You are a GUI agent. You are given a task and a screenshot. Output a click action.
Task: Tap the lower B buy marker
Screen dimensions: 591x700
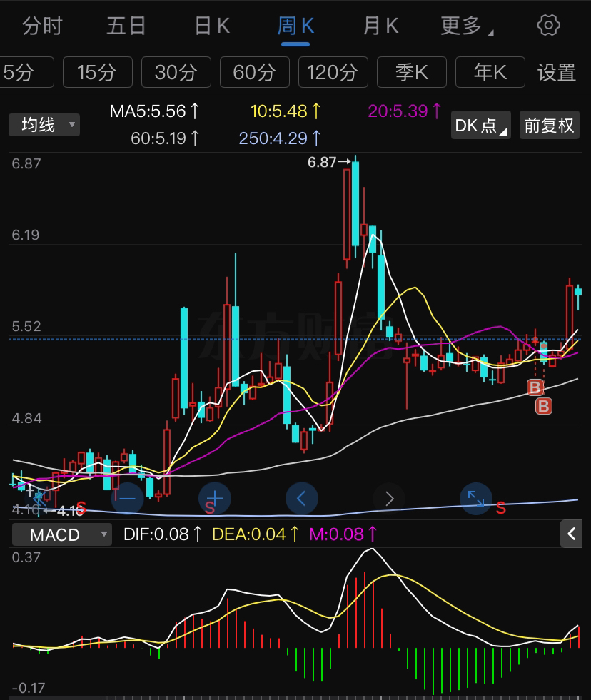pos(544,406)
